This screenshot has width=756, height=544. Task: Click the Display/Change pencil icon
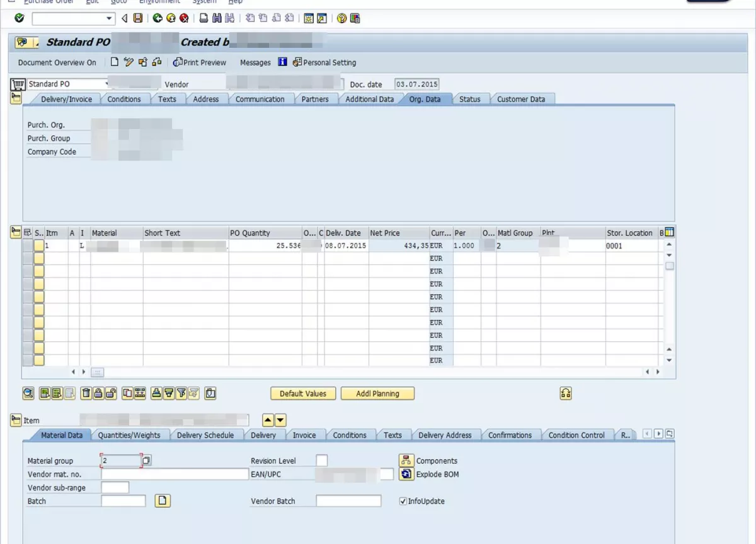[129, 62]
